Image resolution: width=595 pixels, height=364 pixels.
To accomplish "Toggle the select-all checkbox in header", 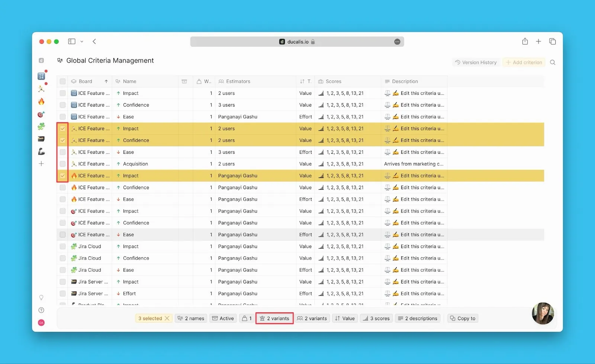I will [63, 81].
